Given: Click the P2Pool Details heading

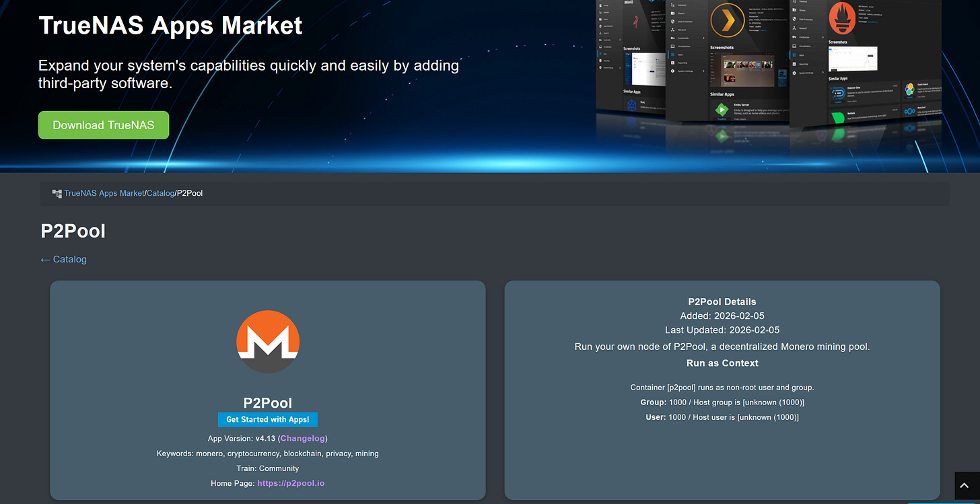Looking at the screenshot, I should click(722, 301).
